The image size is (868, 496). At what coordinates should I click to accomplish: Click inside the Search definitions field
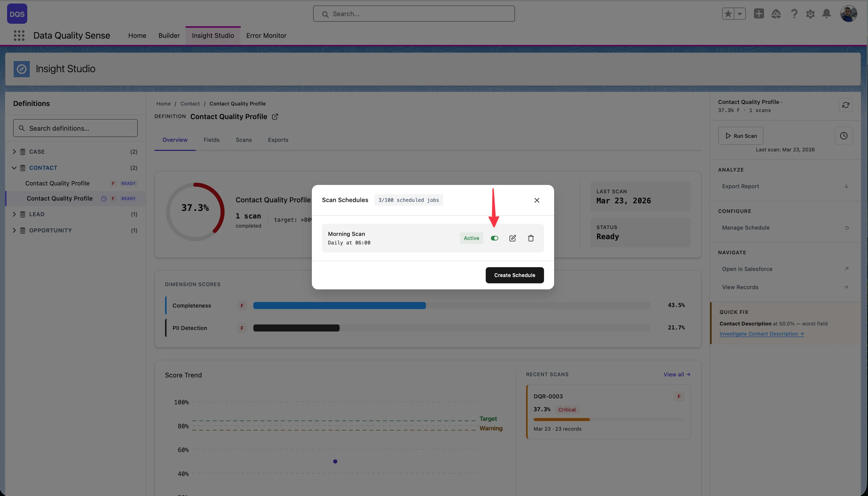click(75, 128)
